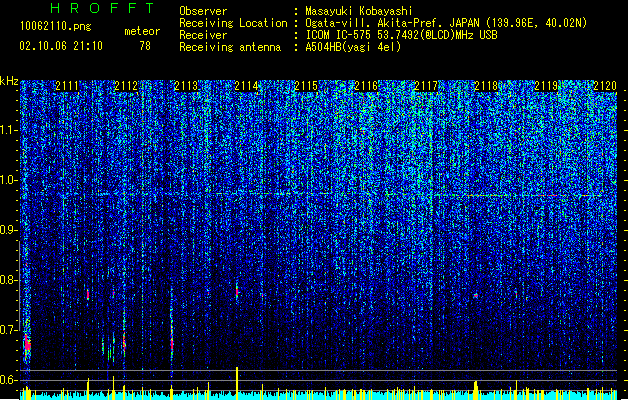The image size is (629, 400).
Task: Click the 2116 time marker
Action: [366, 86]
